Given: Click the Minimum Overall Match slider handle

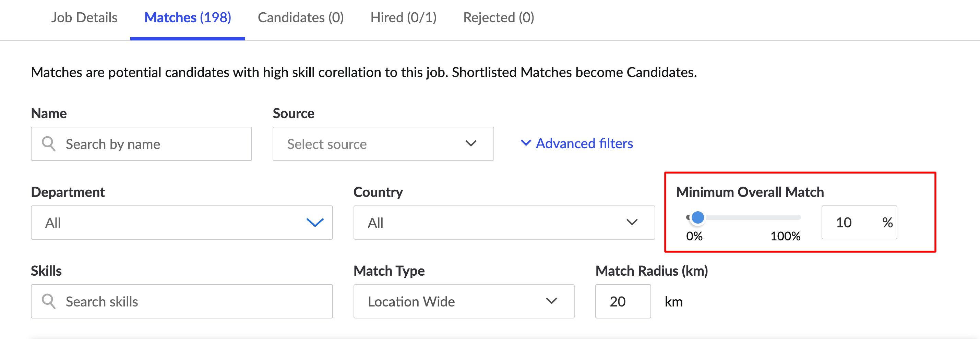Looking at the screenshot, I should (697, 217).
